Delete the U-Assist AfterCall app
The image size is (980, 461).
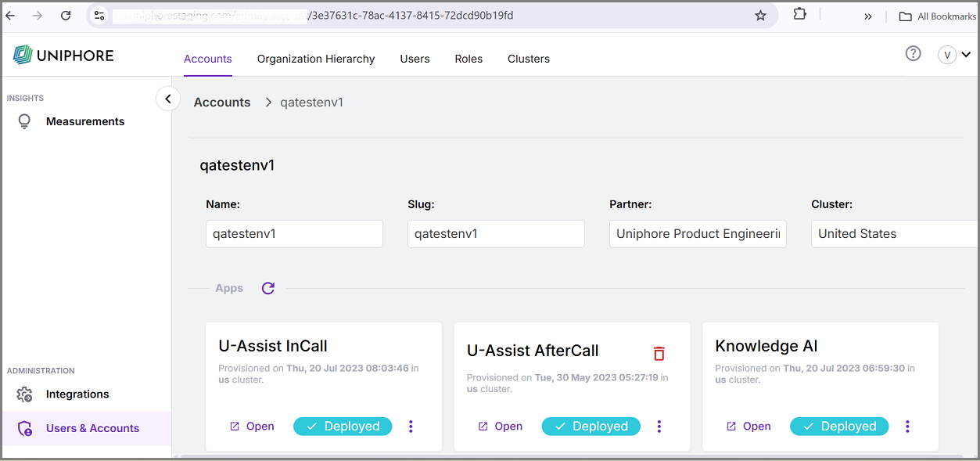click(x=659, y=353)
